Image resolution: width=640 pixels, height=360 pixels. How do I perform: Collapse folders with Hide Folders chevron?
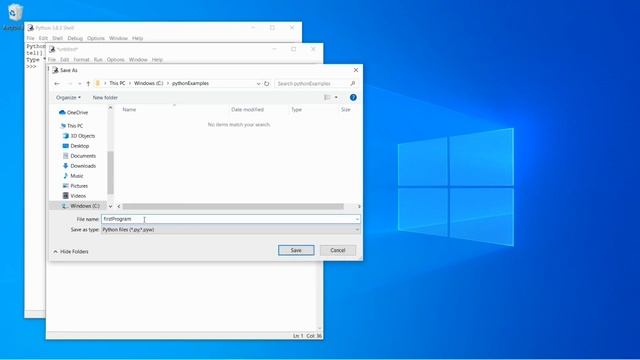[56, 252]
